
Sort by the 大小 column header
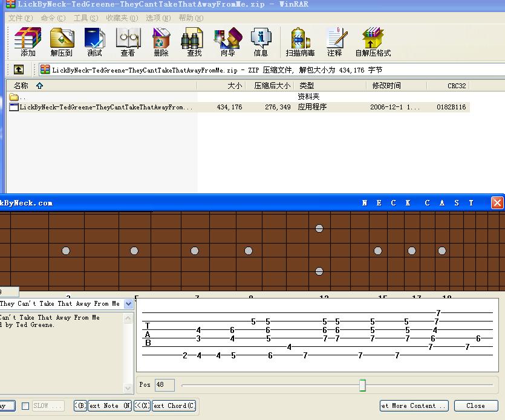point(221,86)
